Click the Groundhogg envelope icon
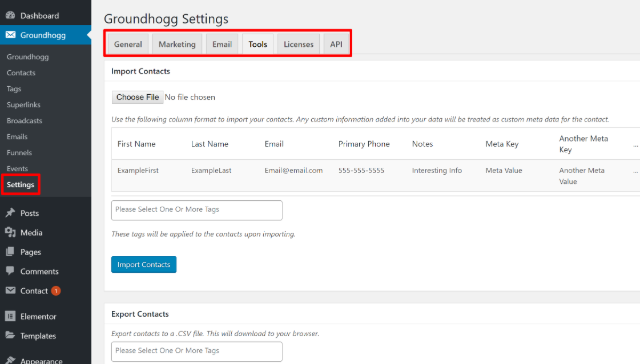The width and height of the screenshot is (640, 364). [x=10, y=35]
